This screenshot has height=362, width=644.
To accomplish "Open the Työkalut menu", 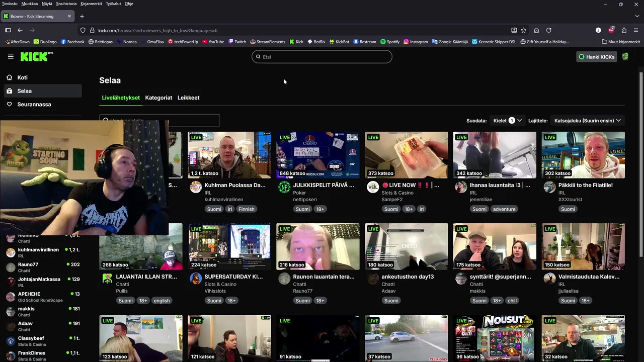I will point(113,4).
